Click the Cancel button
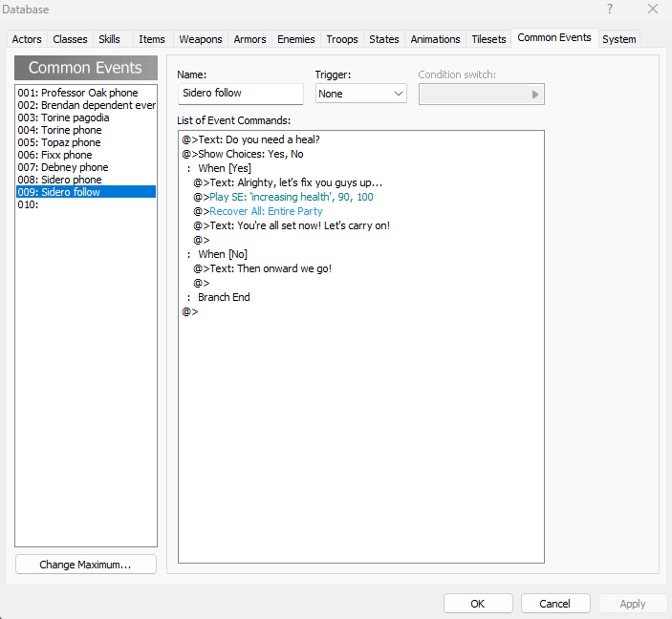 [x=555, y=604]
